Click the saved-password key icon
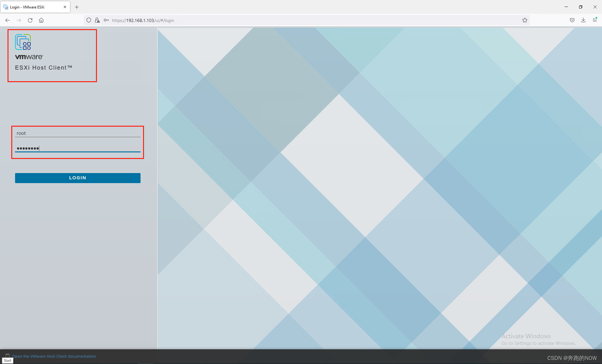Image resolution: width=602 pixels, height=364 pixels. click(x=106, y=20)
